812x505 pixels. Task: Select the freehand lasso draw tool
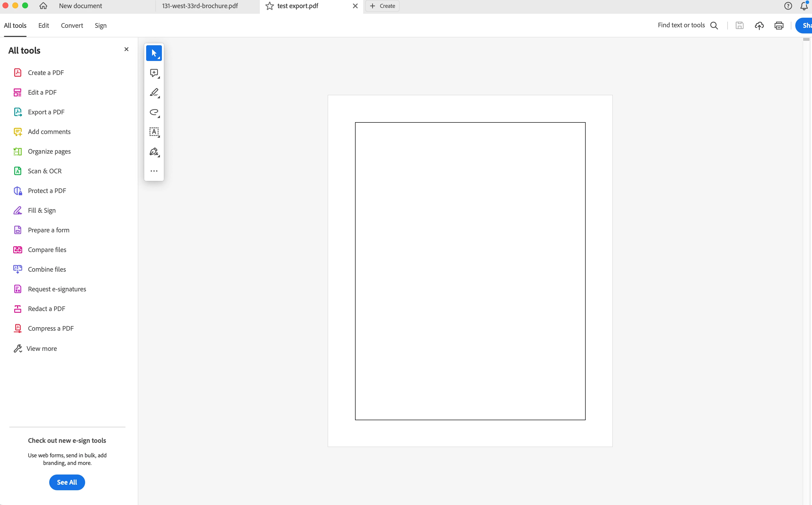pyautogui.click(x=154, y=112)
